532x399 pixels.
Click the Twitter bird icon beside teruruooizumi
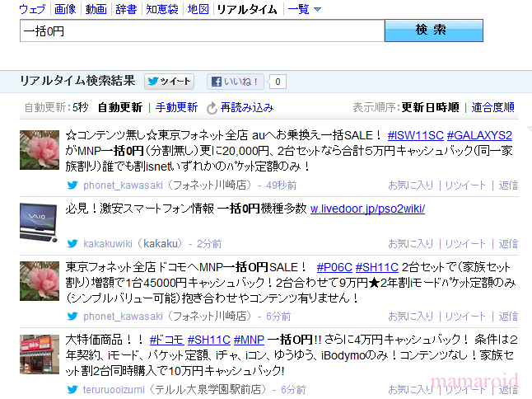pos(72,388)
